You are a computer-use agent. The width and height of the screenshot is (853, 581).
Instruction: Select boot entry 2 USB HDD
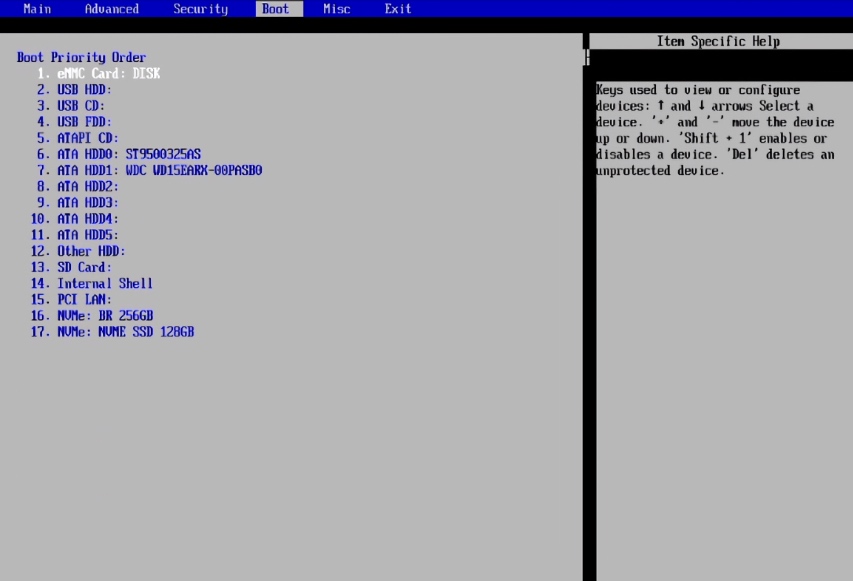74,90
